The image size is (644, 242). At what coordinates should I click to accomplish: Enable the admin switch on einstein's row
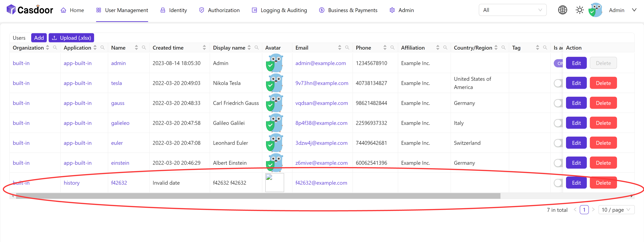558,163
